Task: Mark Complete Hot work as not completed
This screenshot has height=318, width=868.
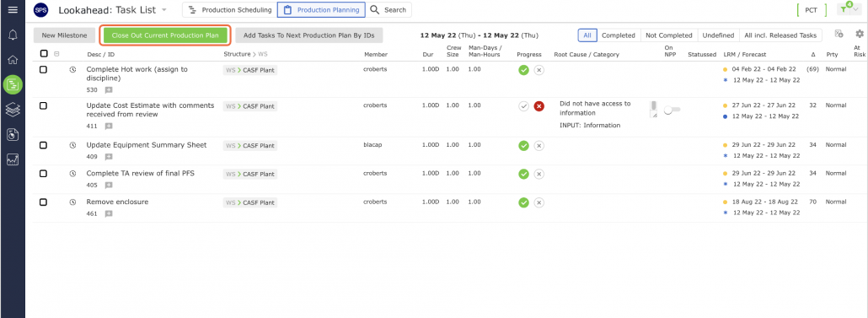Action: click(539, 70)
